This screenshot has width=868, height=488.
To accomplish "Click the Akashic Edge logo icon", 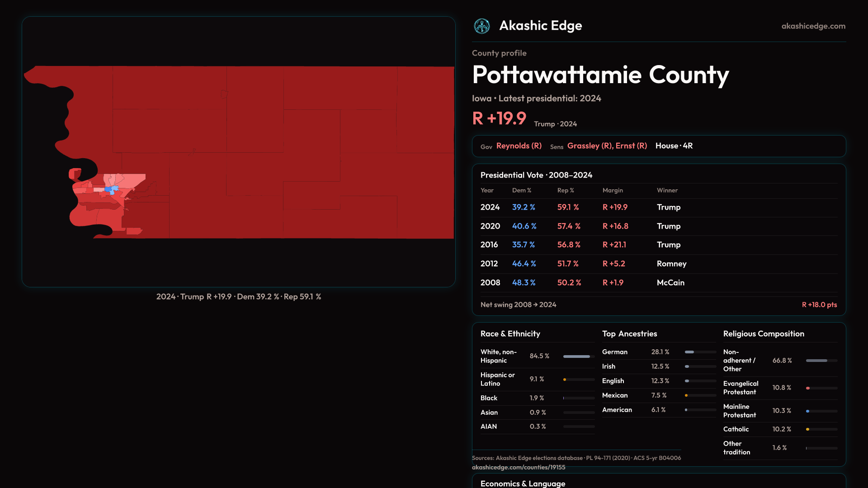I will [481, 26].
